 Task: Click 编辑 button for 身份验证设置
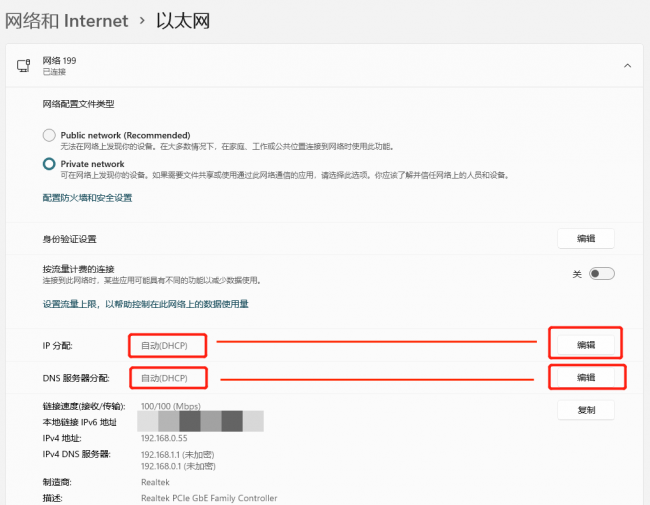(585, 238)
